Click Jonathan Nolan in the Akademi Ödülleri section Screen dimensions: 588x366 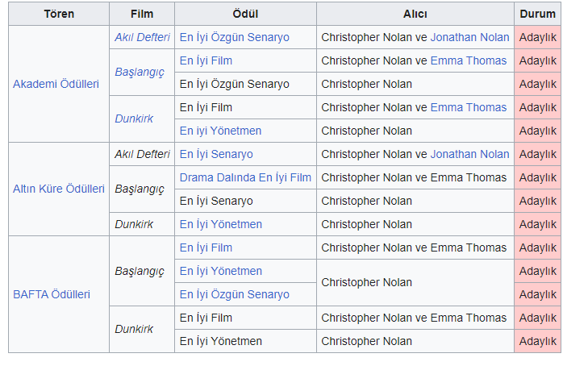click(469, 37)
